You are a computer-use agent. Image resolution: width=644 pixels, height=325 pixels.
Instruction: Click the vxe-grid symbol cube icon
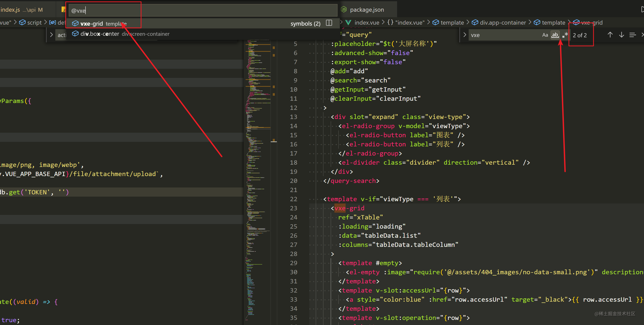[75, 23]
